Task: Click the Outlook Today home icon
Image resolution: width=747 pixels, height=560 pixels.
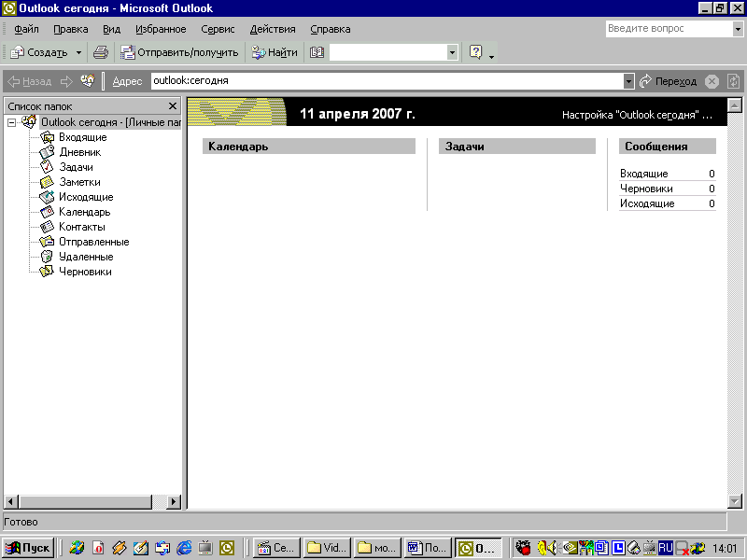Action: (x=88, y=81)
